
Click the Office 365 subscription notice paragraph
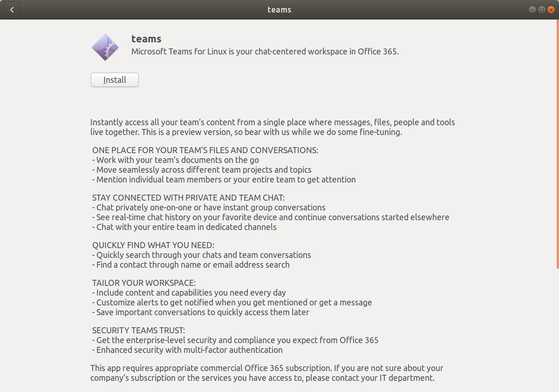pos(267,373)
